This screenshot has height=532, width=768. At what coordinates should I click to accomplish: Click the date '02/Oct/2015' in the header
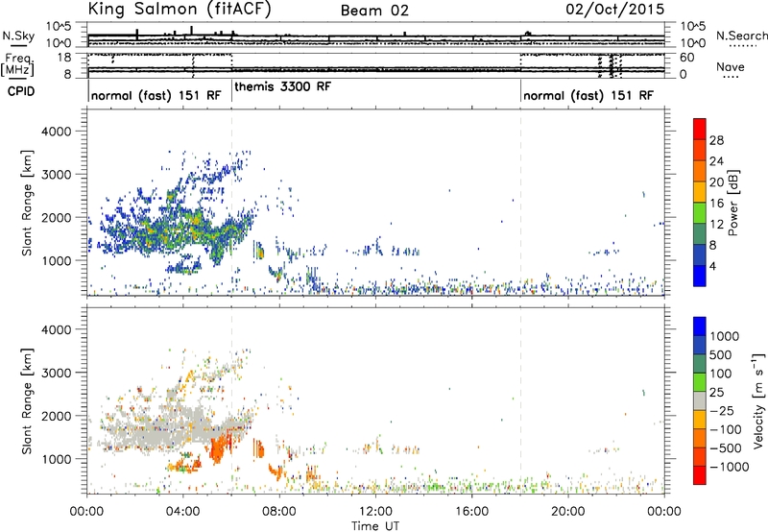[615, 10]
